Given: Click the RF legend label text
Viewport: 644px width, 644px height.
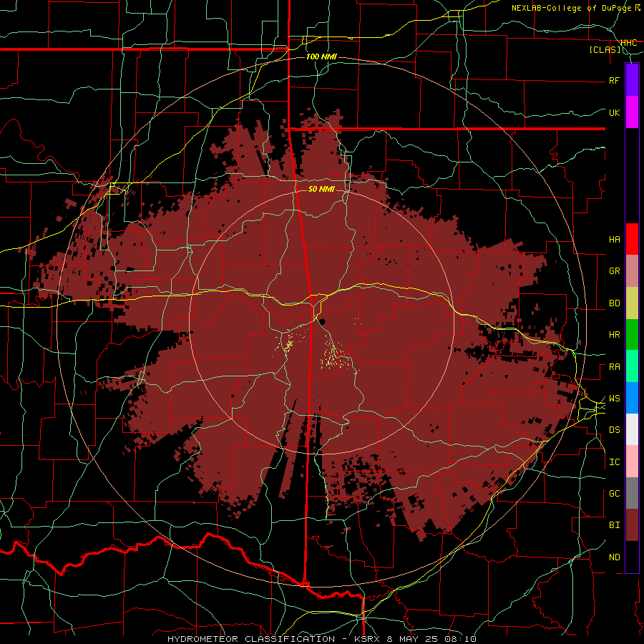Looking at the screenshot, I should (614, 80).
